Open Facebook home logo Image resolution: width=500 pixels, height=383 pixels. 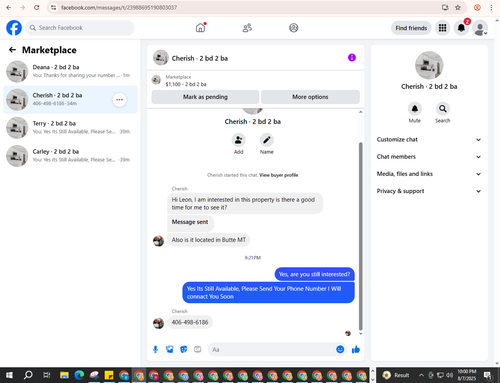pyautogui.click(x=14, y=28)
